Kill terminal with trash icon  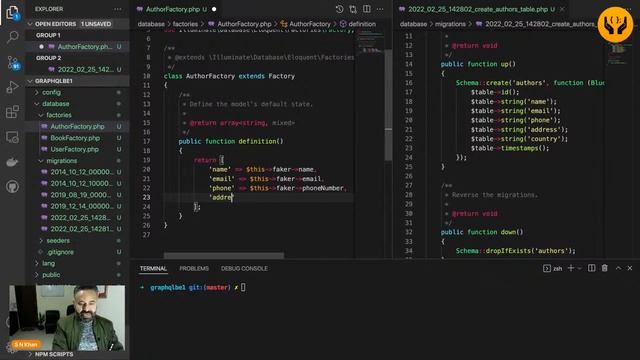pyautogui.click(x=605, y=268)
